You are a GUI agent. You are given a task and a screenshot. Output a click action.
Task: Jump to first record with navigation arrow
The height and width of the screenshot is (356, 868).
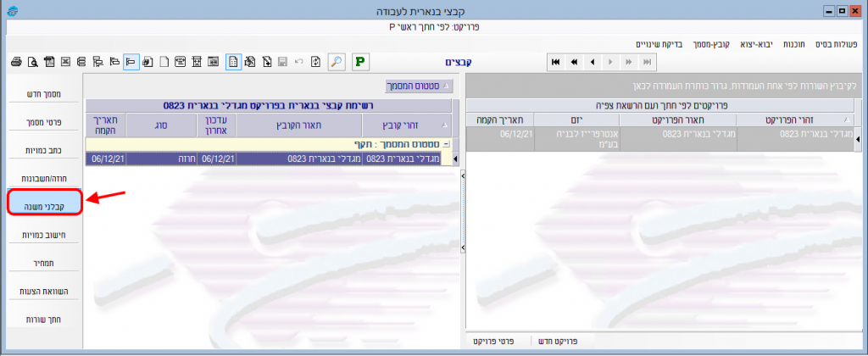click(x=555, y=62)
